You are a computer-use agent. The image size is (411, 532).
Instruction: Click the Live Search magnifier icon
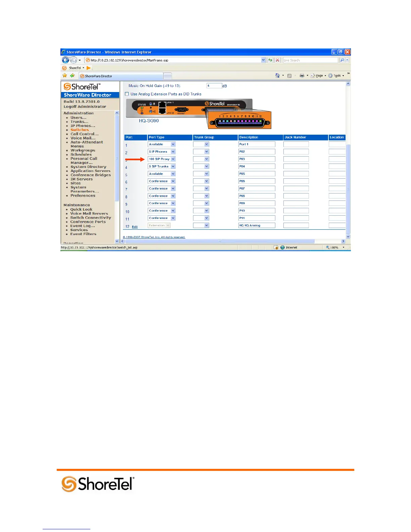342,60
